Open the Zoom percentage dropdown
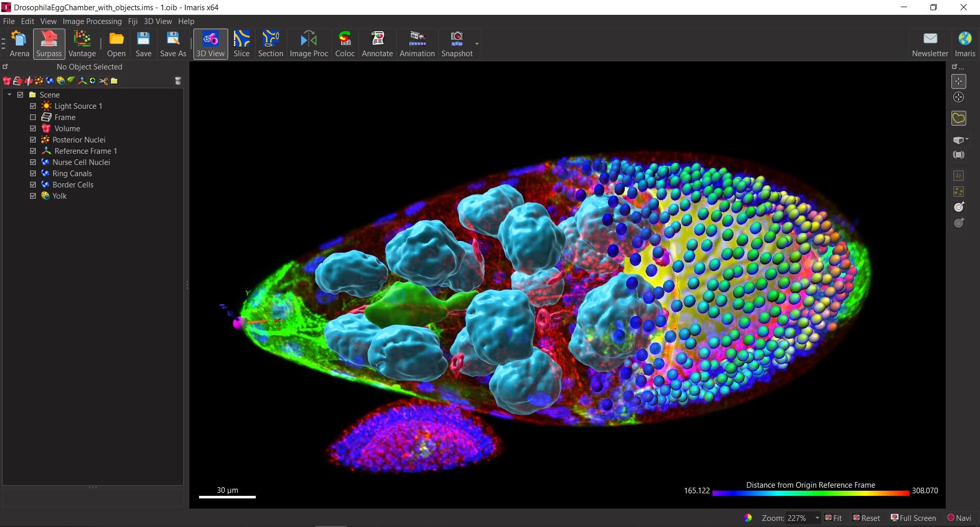Viewport: 980px width, 527px height. [x=817, y=518]
